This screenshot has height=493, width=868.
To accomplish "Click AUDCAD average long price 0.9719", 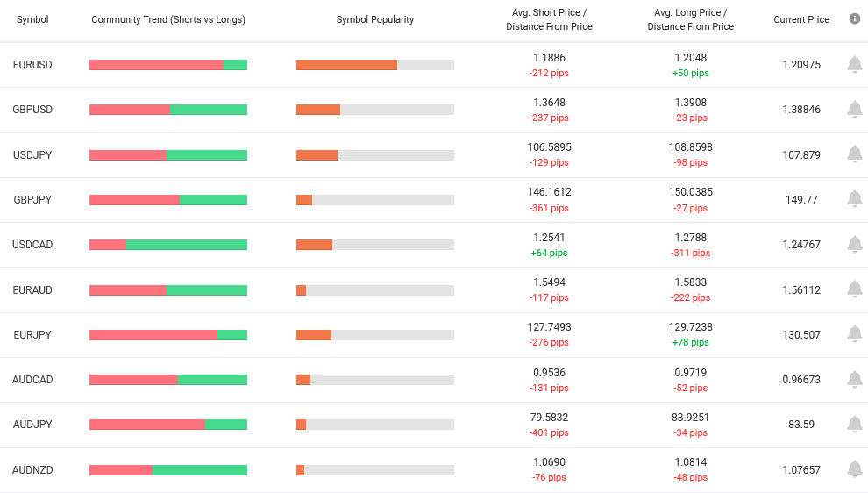I will click(x=691, y=373).
